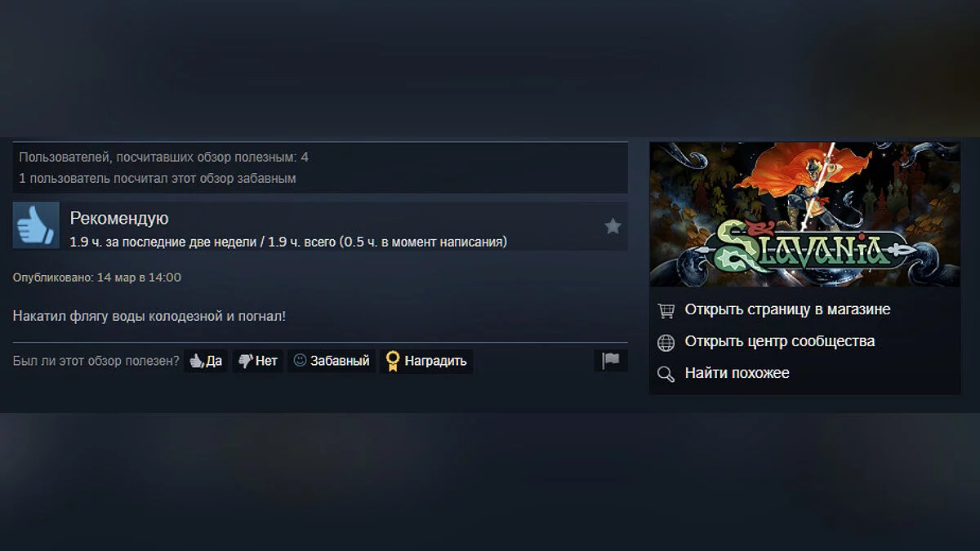Click 'Наградить' to award the review
This screenshot has height=551, width=980.
pos(426,361)
